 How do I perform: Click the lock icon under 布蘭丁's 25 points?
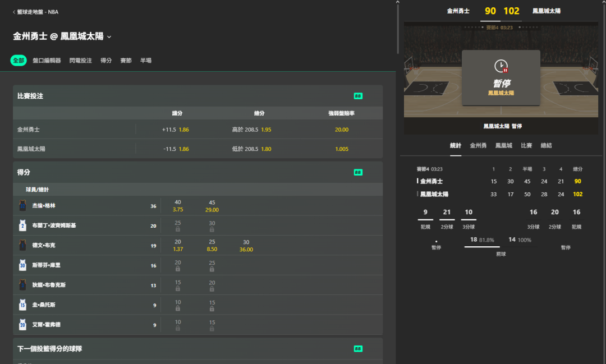click(178, 229)
